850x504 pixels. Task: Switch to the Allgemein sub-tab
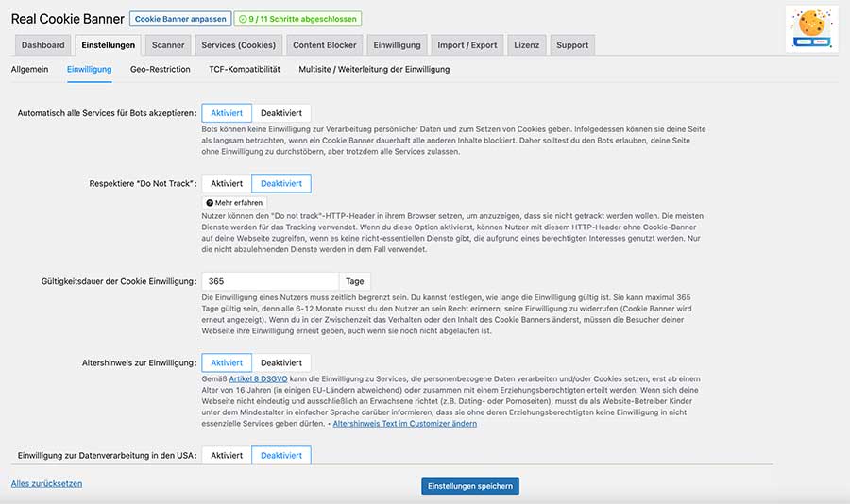click(30, 69)
